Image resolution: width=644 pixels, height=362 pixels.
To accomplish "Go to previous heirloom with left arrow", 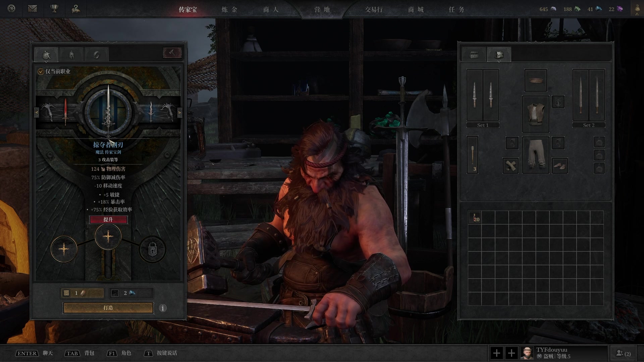I will (x=37, y=113).
